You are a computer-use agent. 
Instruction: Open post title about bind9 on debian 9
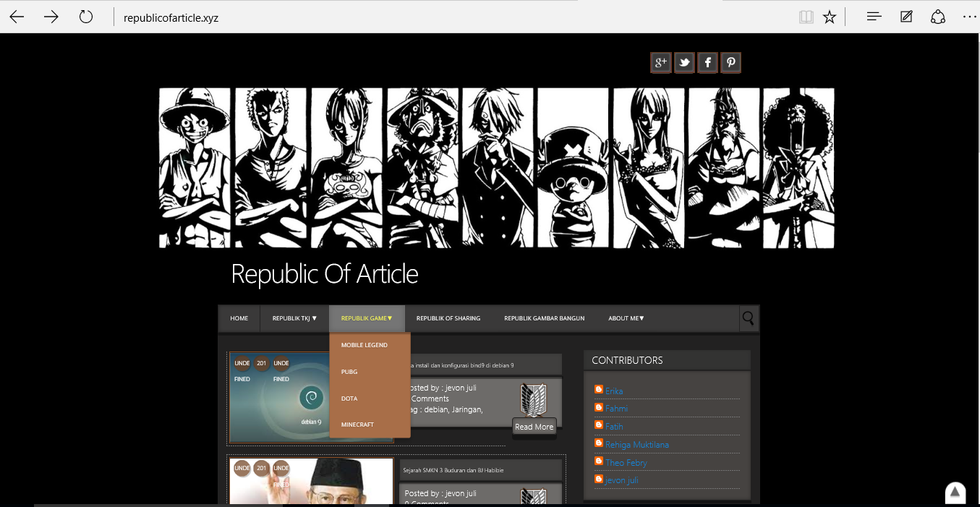click(463, 365)
